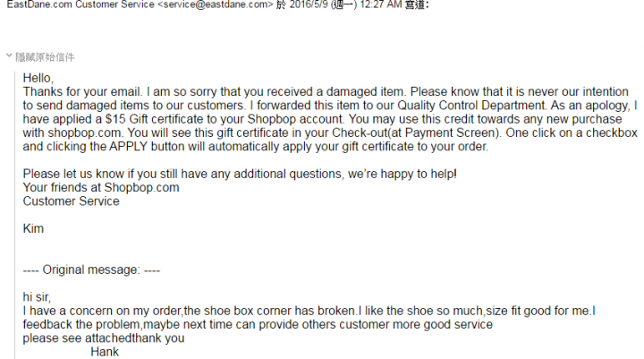Open Shopbop.com link after 'Your friends at'

coord(141,187)
